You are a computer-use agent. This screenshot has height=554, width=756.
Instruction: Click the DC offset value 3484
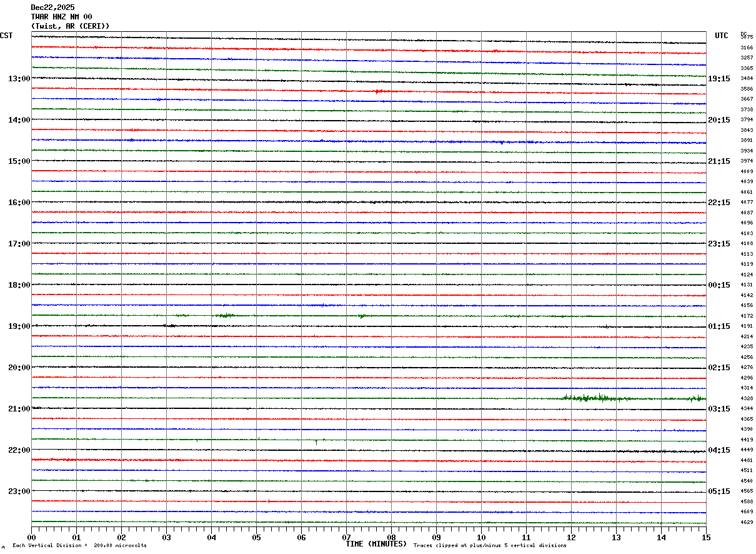[x=747, y=79]
